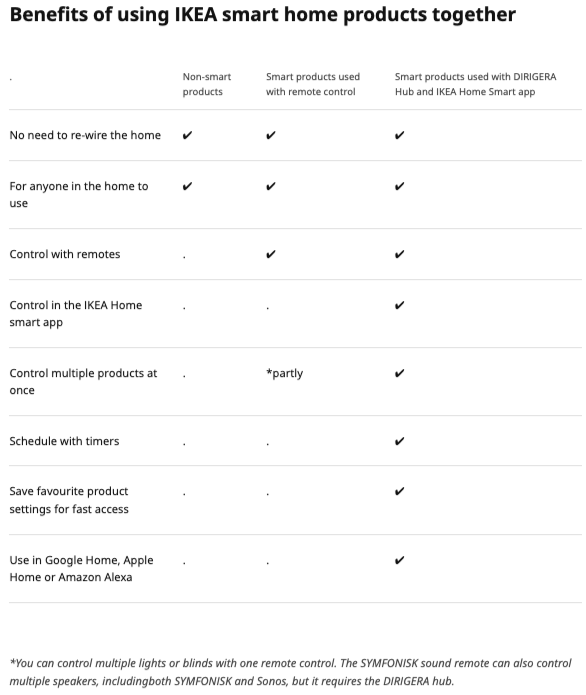Click the SYMFONISK footnote text
Screen dimensions: 586x695
(291, 672)
